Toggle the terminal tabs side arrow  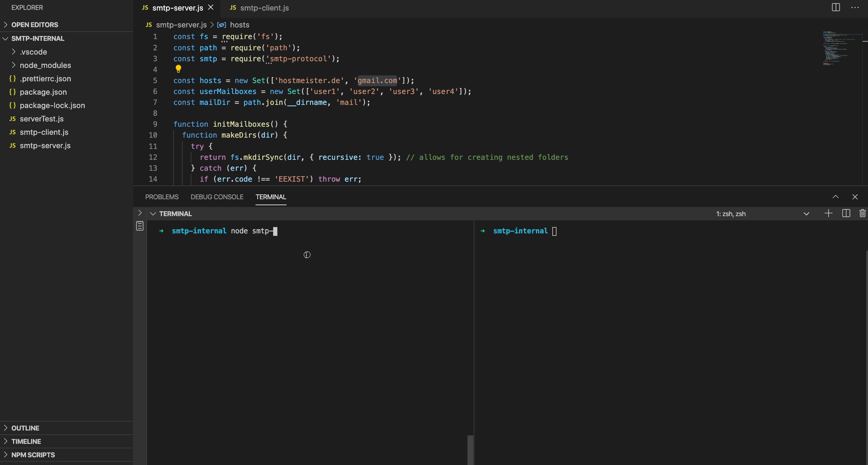(140, 213)
